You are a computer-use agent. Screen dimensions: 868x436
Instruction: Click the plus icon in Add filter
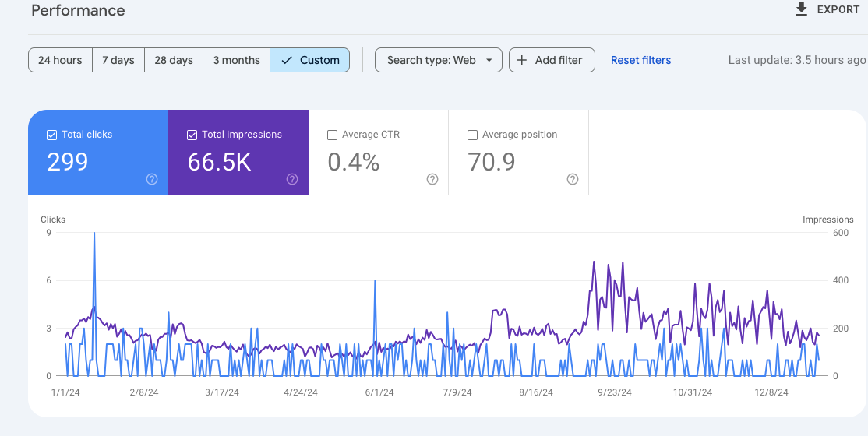tap(522, 60)
